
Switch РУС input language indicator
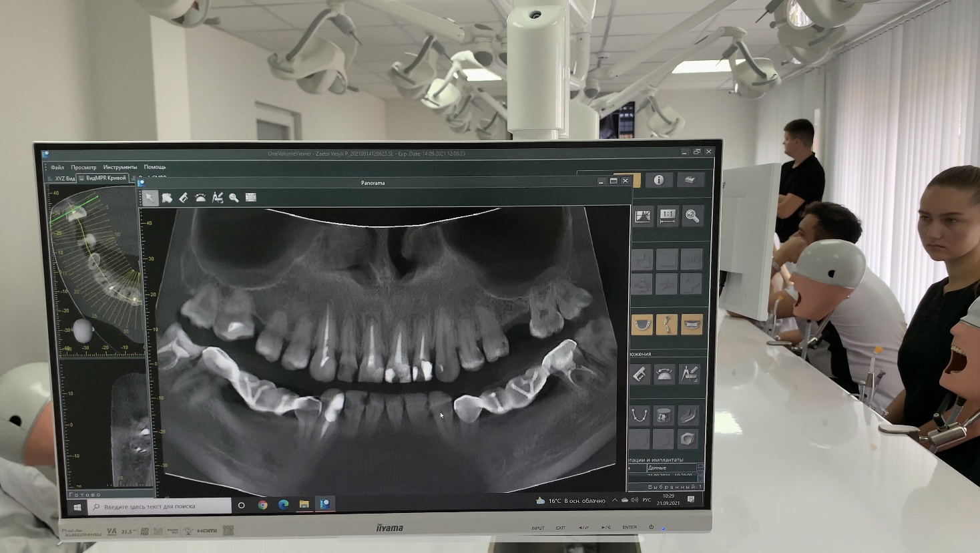pos(647,500)
